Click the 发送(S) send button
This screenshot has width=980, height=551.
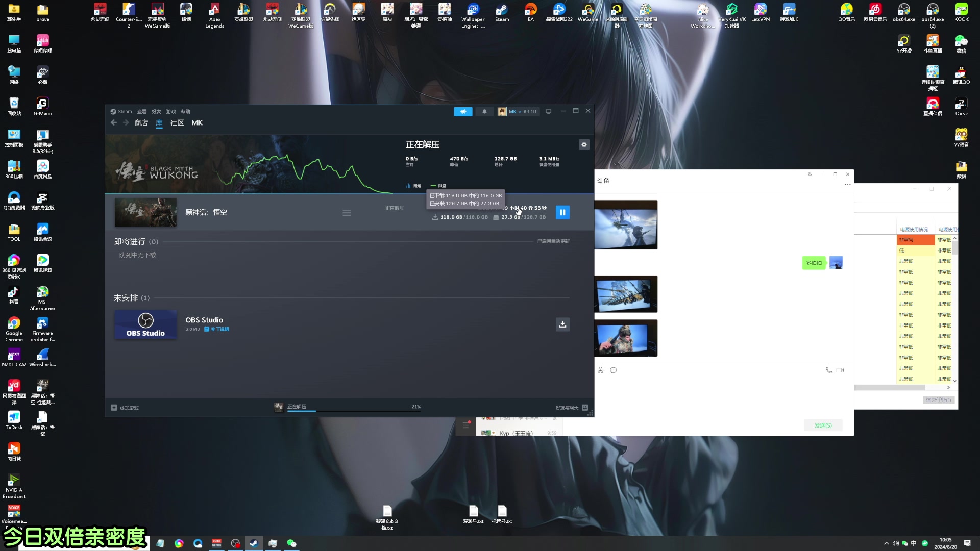[823, 425]
